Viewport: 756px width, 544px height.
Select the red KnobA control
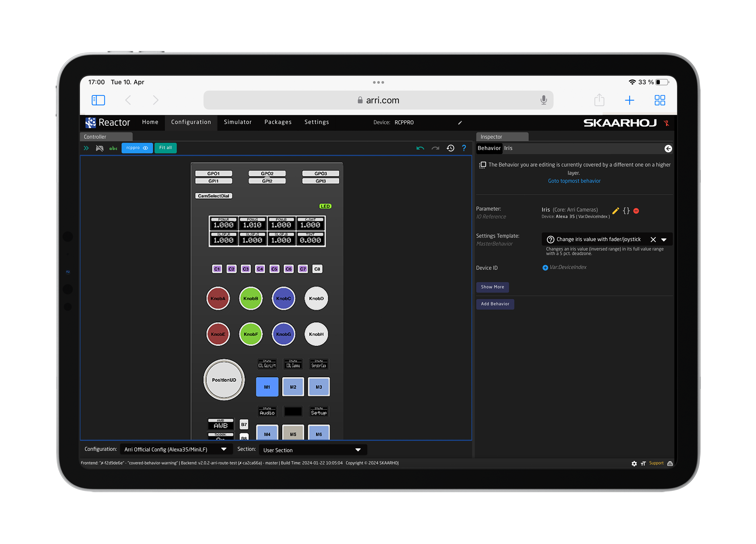tap(218, 298)
